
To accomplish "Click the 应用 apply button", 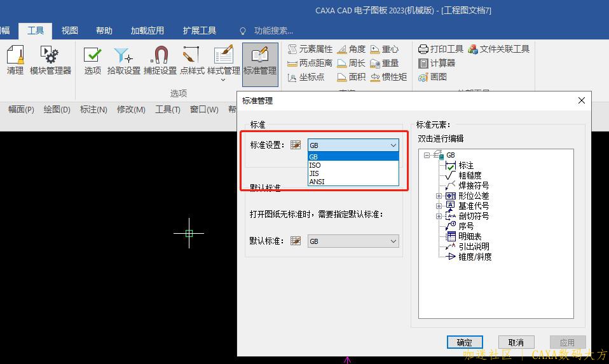I will tap(568, 342).
